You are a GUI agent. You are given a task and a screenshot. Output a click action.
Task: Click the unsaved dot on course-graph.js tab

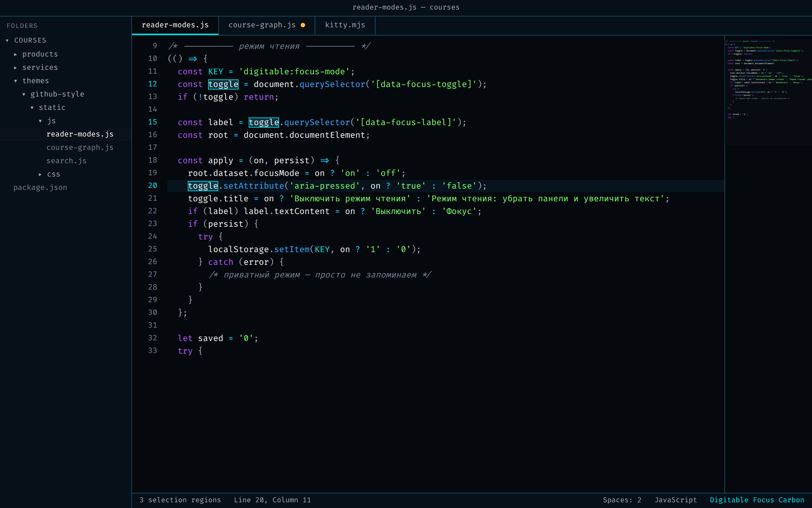(303, 25)
